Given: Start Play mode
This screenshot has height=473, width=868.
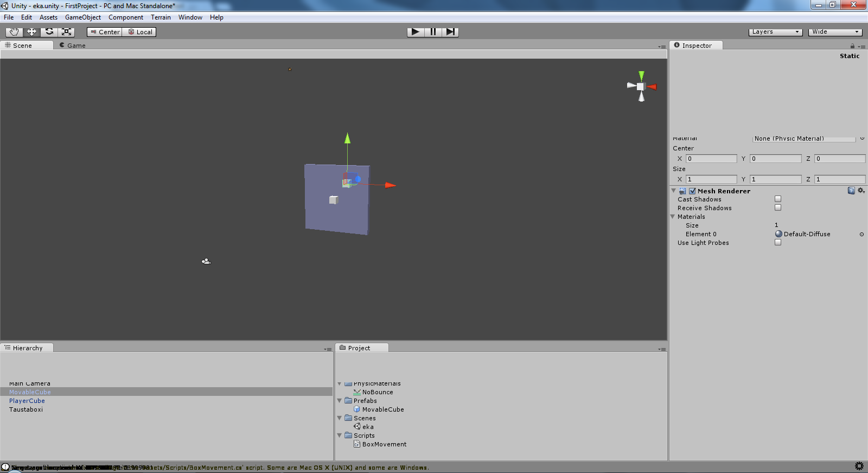Looking at the screenshot, I should click(416, 32).
